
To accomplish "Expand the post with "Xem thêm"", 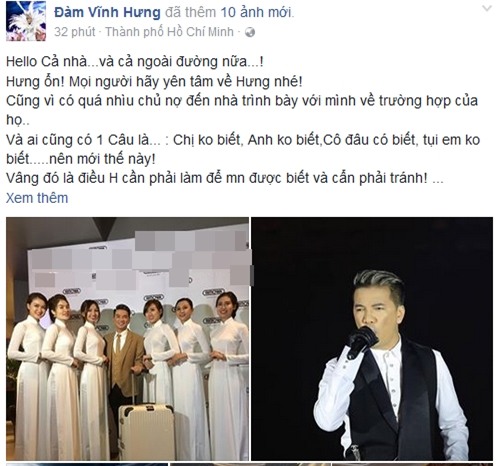I will (37, 198).
